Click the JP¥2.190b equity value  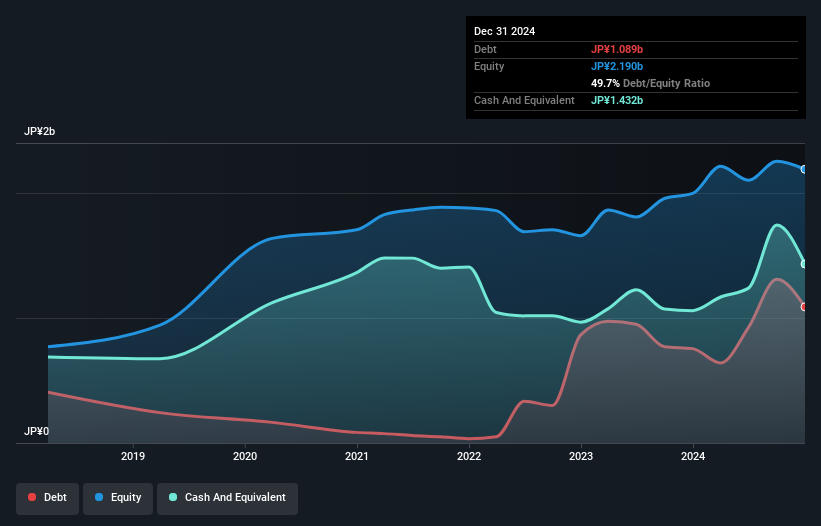click(617, 66)
